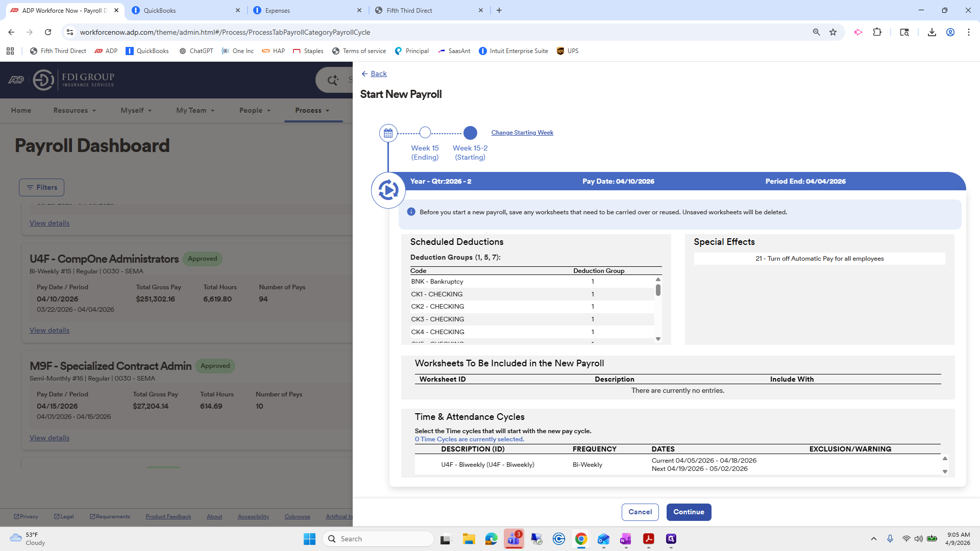Image resolution: width=980 pixels, height=551 pixels.
Task: Expand the My Team menu
Action: tap(195, 110)
